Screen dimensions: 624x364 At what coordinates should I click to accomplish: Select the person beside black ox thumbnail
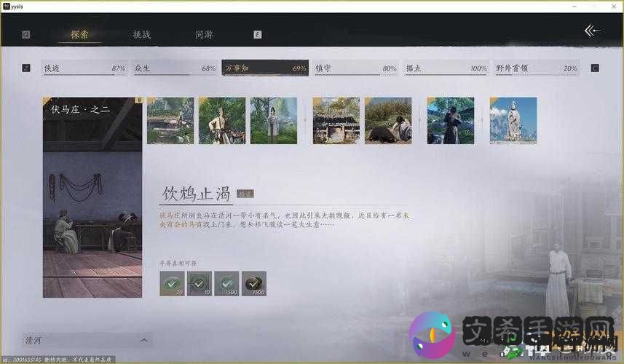click(388, 121)
